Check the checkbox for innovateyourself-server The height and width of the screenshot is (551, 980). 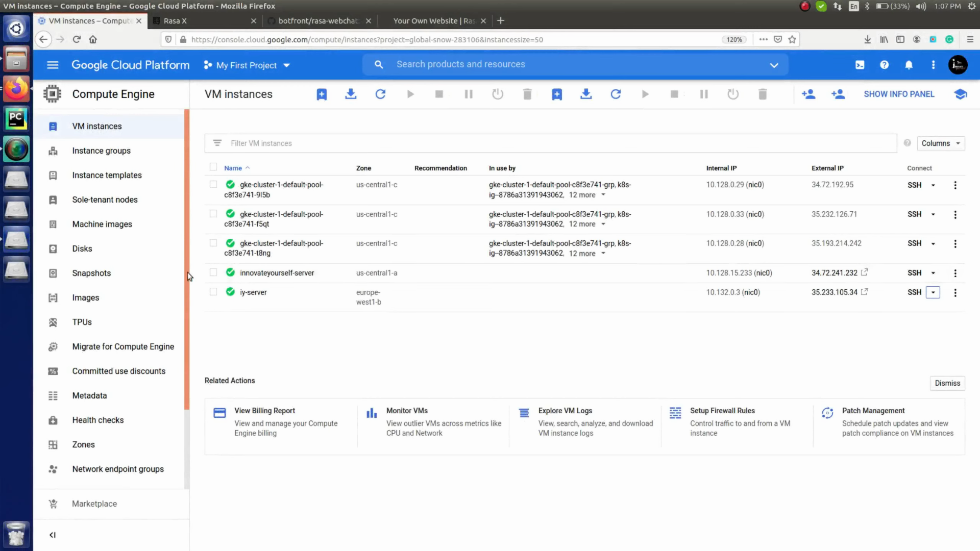pos(213,272)
